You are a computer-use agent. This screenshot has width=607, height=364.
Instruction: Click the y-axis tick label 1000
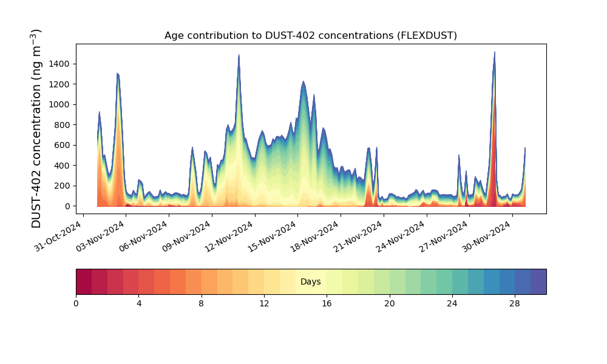click(59, 104)
